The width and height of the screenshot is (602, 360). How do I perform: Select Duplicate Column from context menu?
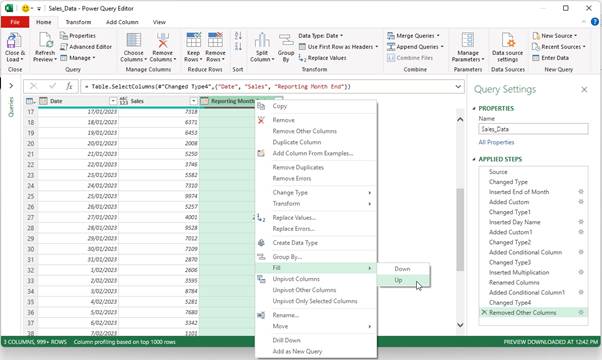pyautogui.click(x=316, y=142)
